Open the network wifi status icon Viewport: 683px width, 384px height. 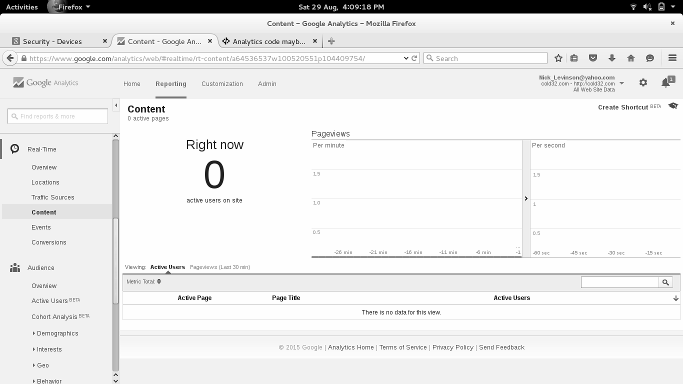click(x=633, y=7)
